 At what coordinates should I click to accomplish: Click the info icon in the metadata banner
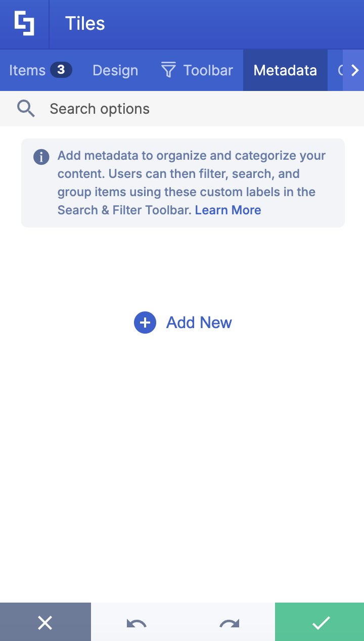pos(41,157)
